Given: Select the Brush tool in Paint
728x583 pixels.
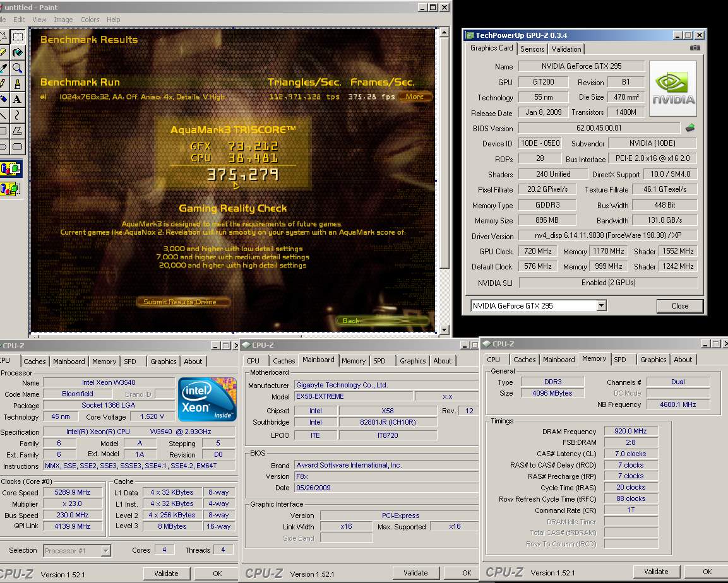Looking at the screenshot, I should (18, 83).
